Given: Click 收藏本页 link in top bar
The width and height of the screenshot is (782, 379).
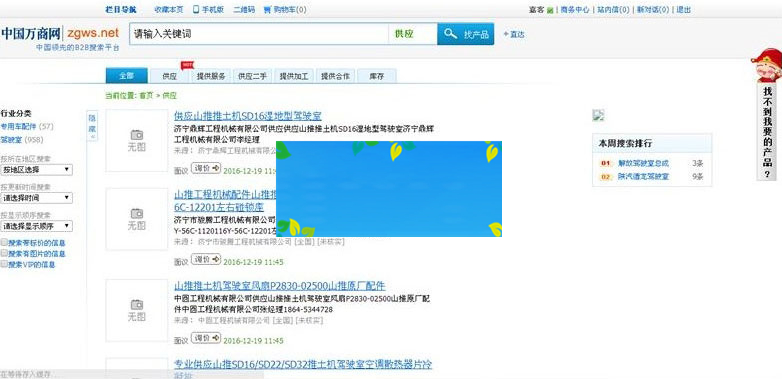Looking at the screenshot, I should tap(169, 9).
